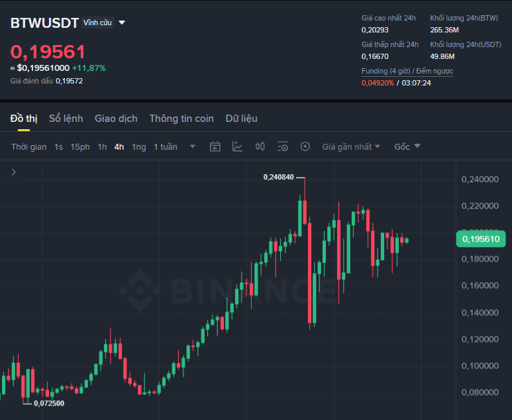Switch to the 'Sổ lệnh' tab
512x420 pixels.
click(x=66, y=119)
